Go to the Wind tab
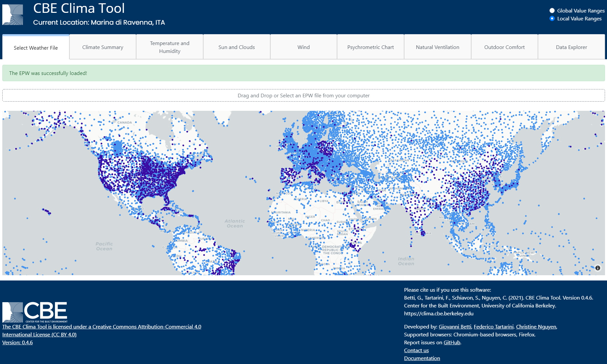This screenshot has height=364, width=607. point(303,47)
